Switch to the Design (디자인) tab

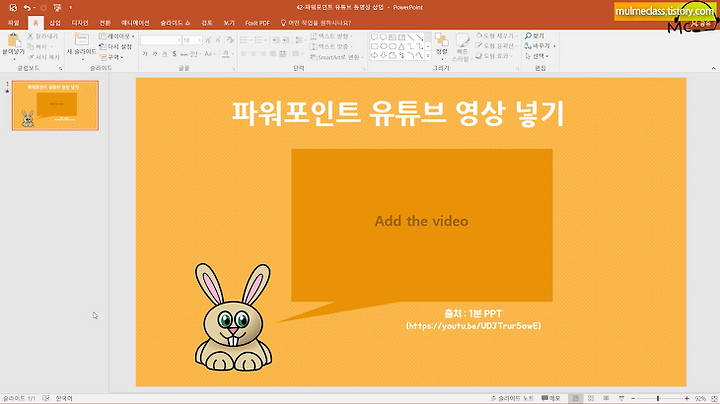(x=80, y=23)
